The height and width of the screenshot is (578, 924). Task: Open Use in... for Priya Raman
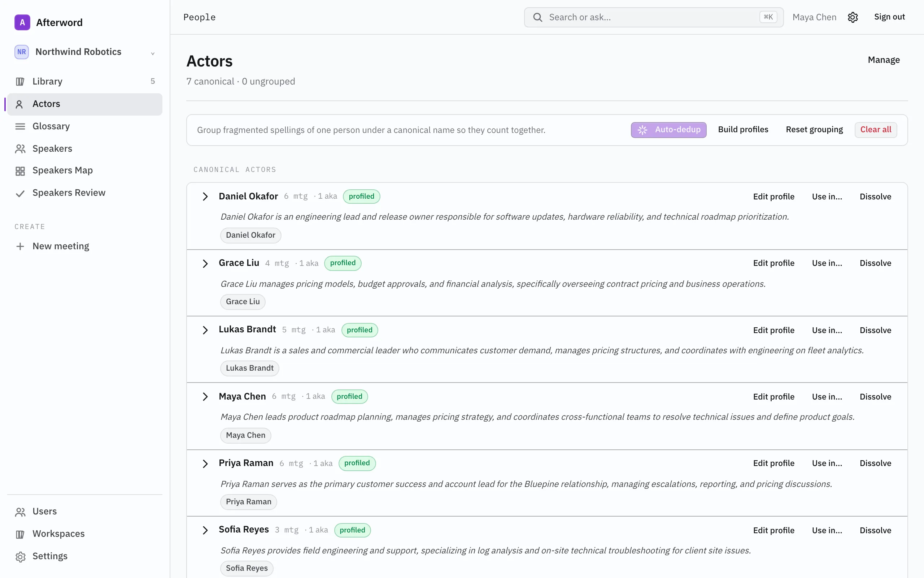point(827,463)
